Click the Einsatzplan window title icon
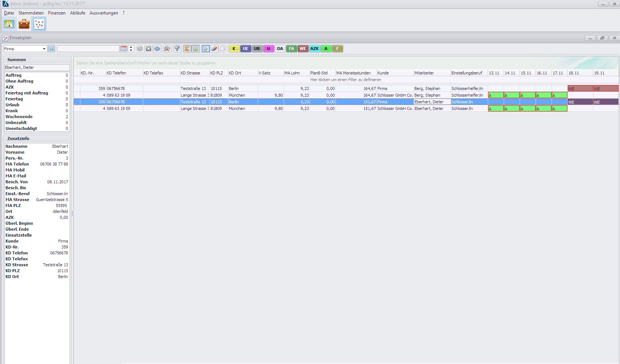This screenshot has height=364, width=620. click(x=5, y=38)
